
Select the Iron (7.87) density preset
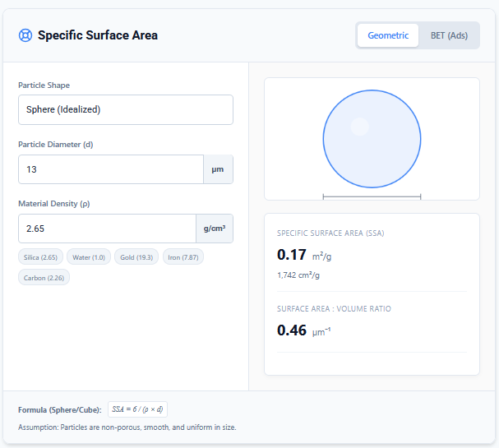pos(183,257)
